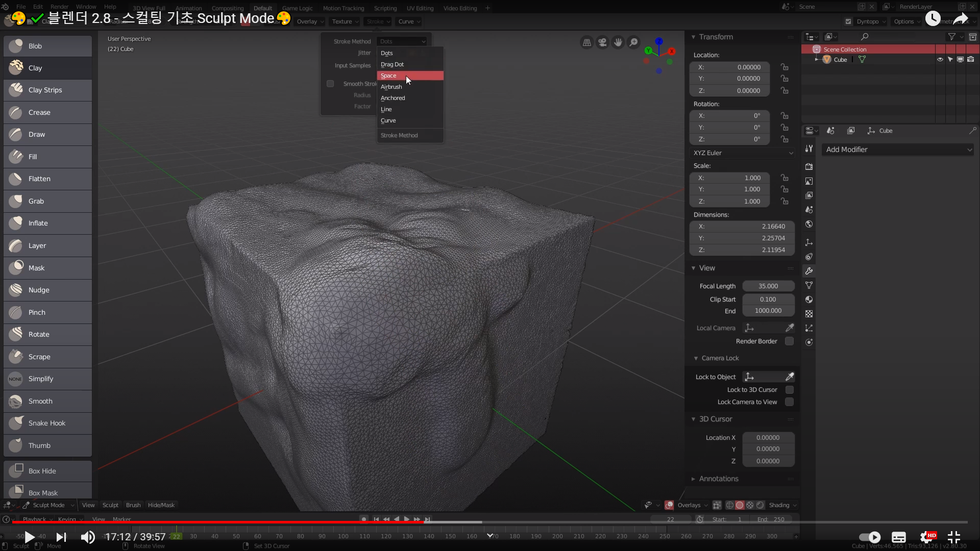Click the pan view hand gizmo
The width and height of the screenshot is (980, 551).
[x=618, y=42]
